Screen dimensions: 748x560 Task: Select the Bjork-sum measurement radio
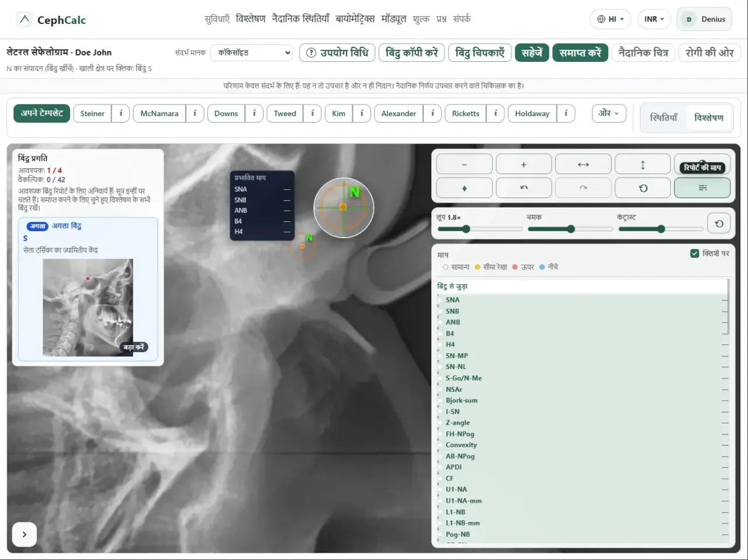(x=441, y=401)
